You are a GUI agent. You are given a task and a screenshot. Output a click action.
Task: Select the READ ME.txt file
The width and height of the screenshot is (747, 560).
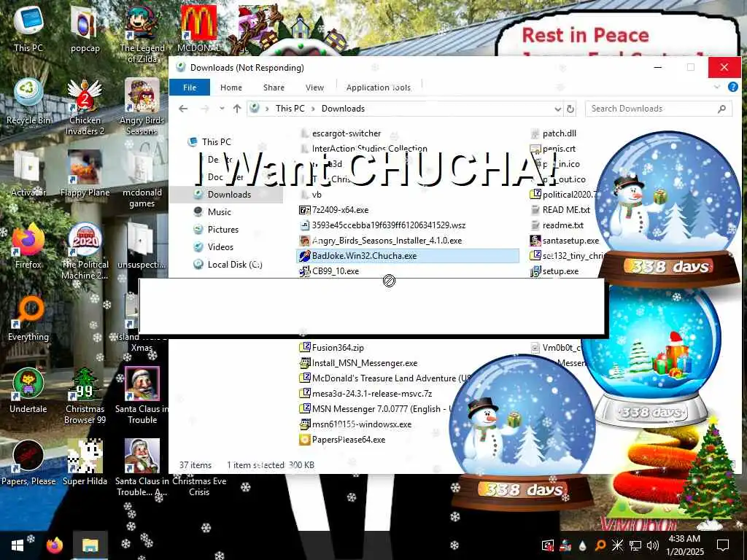[x=560, y=210]
